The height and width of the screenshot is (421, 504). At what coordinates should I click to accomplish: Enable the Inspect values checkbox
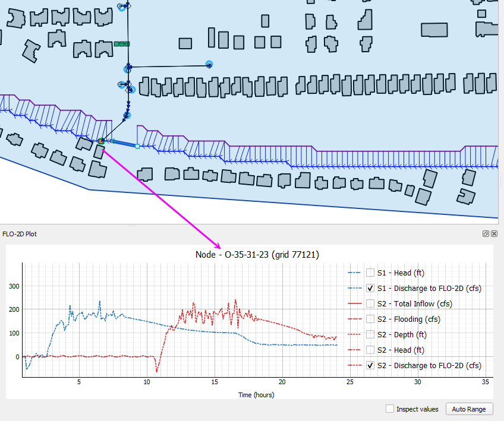pos(390,409)
